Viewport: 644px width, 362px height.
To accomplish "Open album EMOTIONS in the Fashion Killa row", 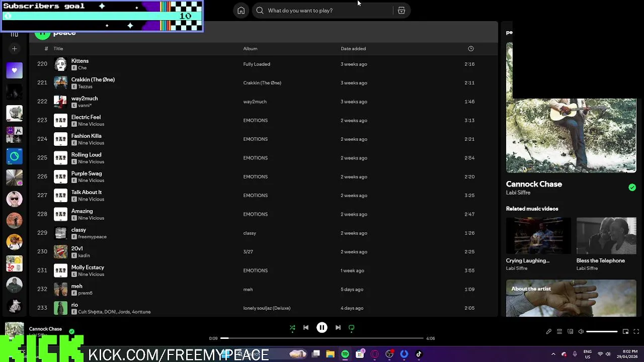I will point(256,139).
